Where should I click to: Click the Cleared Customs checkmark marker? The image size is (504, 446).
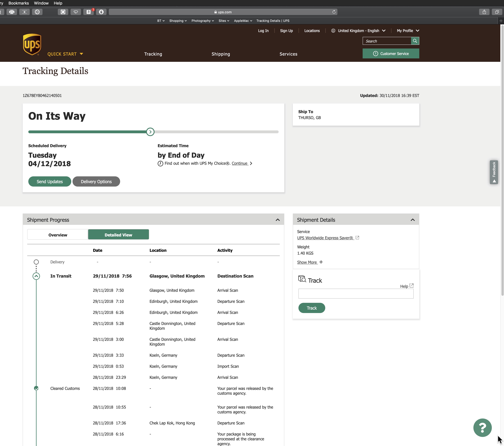click(36, 388)
